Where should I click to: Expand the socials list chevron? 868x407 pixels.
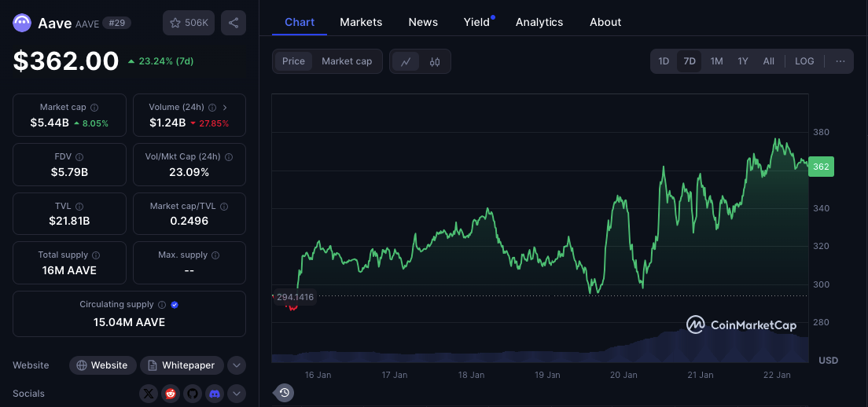[x=237, y=394]
